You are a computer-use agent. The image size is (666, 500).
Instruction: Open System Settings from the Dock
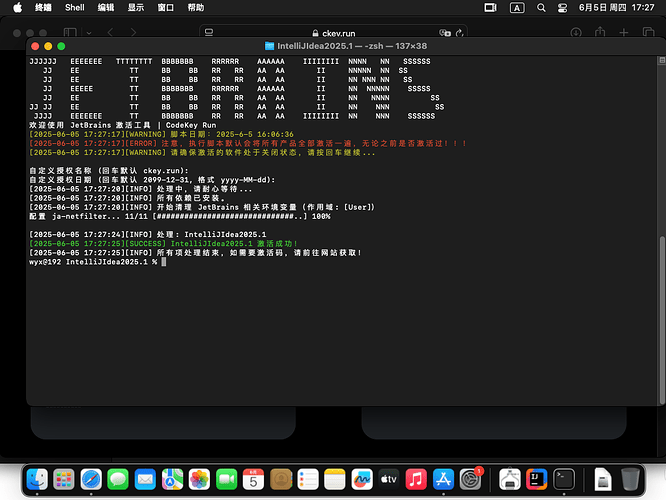470,480
